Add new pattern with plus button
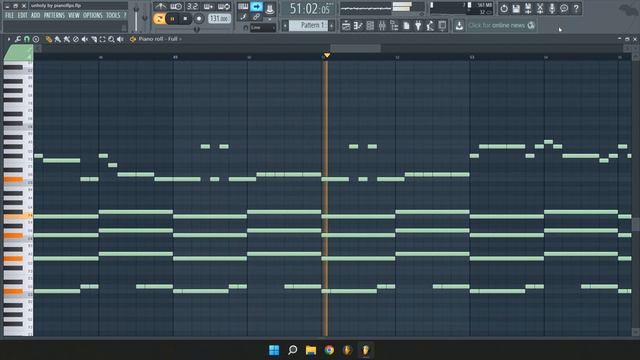The width and height of the screenshot is (640, 360). pyautogui.click(x=331, y=26)
